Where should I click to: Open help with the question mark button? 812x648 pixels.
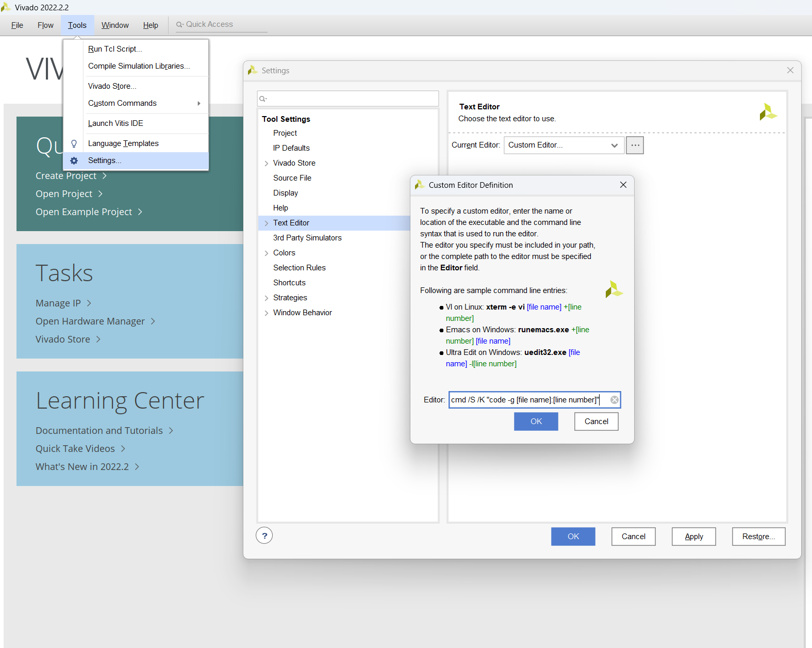point(264,536)
